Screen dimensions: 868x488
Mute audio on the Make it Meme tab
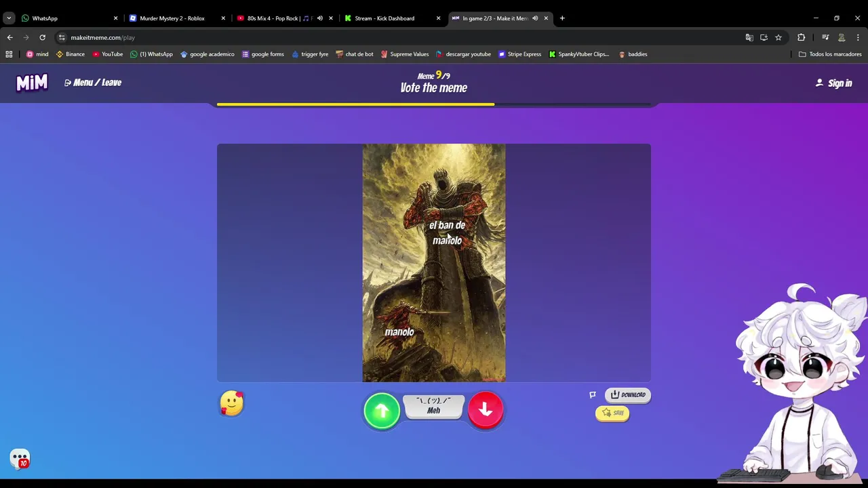tap(535, 18)
